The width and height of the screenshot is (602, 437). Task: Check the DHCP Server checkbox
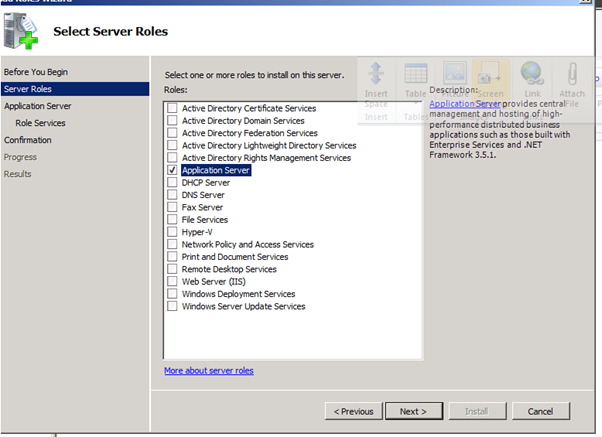[172, 182]
